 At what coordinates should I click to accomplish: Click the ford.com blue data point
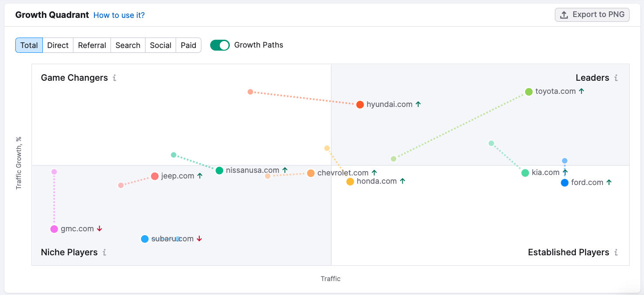click(564, 183)
